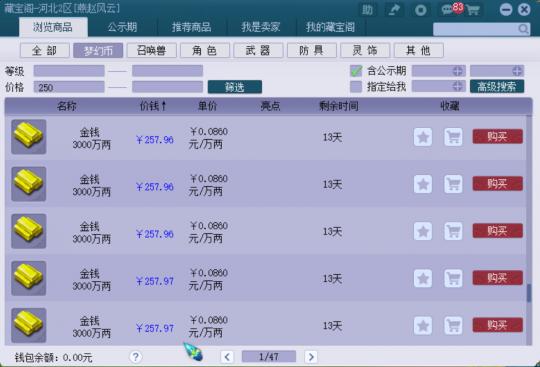Click the 助 helper icon in title bar
Image resolution: width=540 pixels, height=367 pixels.
367,10
